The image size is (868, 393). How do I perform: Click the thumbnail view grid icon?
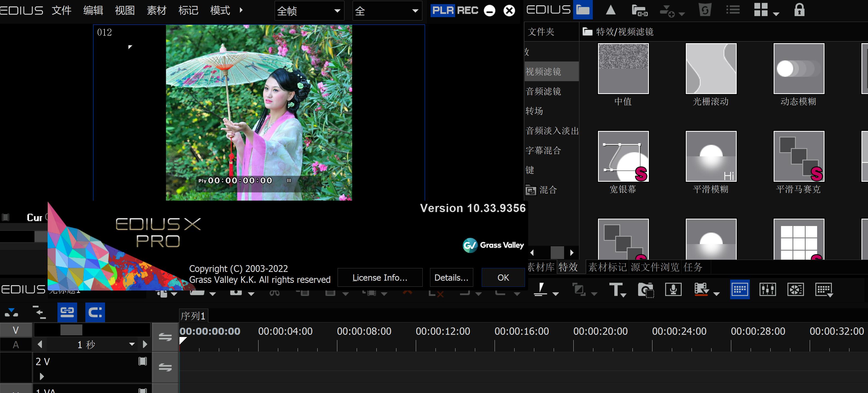coord(761,10)
